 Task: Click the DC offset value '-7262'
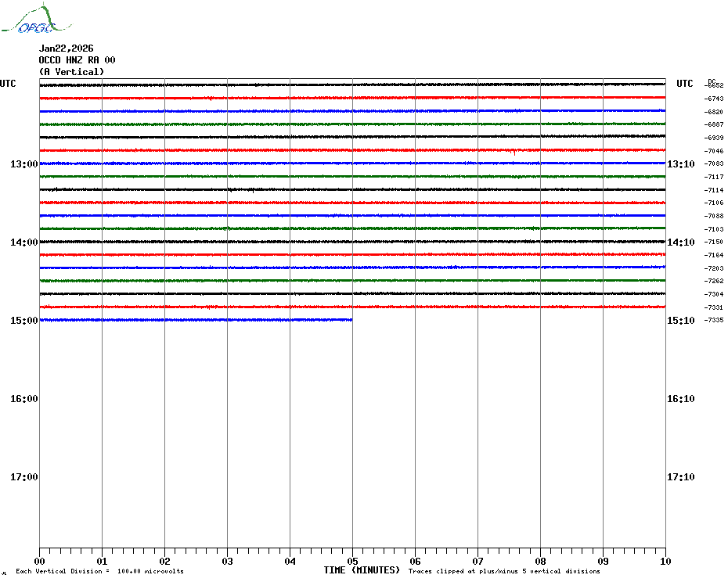pos(714,282)
